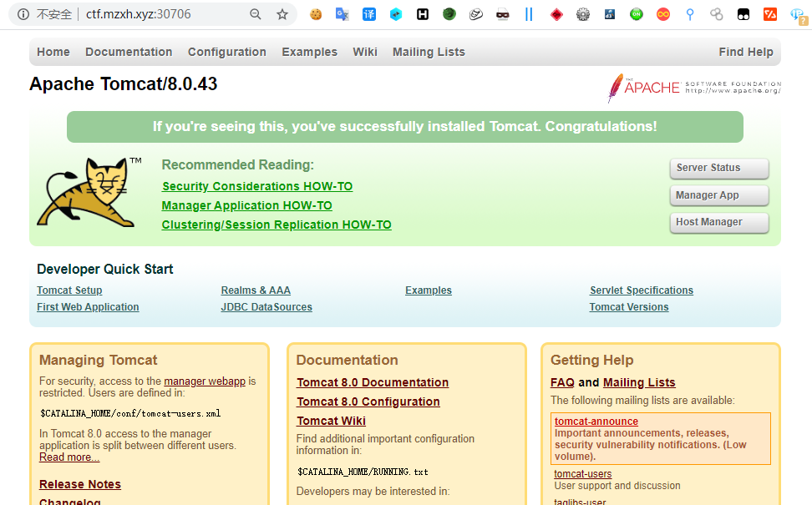Open Manager Application HOW-TO link
812x505 pixels.
point(247,205)
